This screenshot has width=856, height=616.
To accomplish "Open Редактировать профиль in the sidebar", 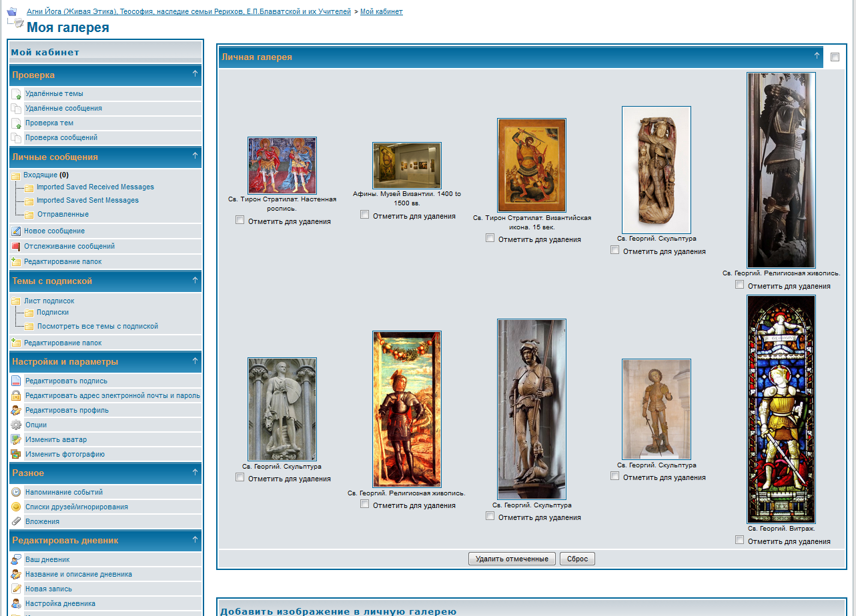I will point(67,411).
